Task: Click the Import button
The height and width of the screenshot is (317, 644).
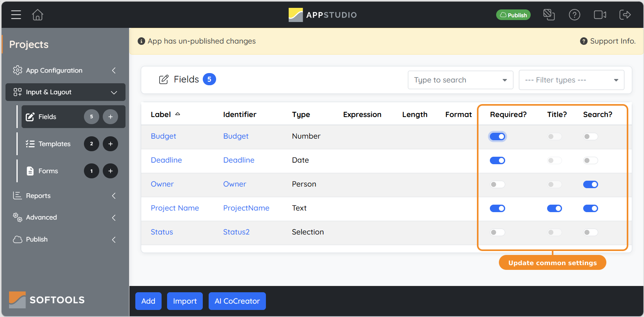Action: click(185, 301)
